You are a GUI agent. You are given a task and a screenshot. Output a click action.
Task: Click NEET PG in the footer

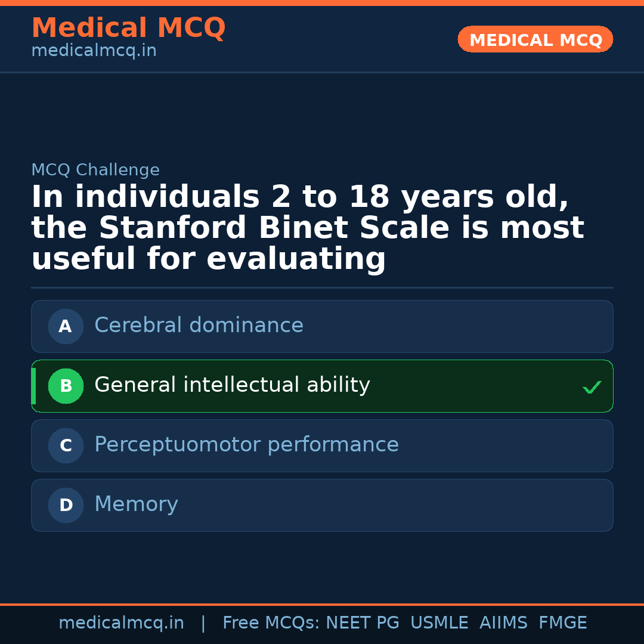[363, 623]
